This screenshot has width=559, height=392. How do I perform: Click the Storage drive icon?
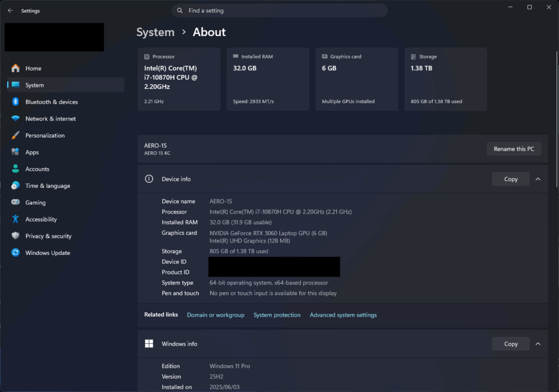[413, 57]
